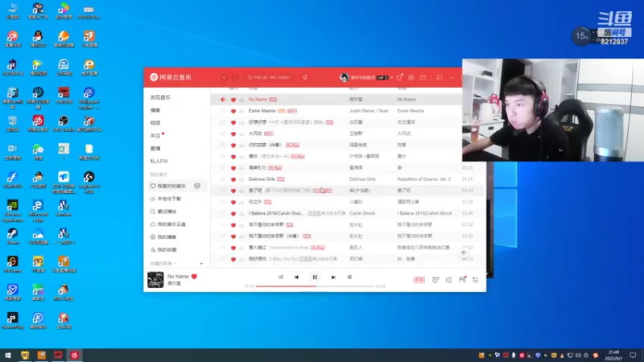This screenshot has width=644, height=362.
Task: Click the user avatar in NetEase header
Action: coord(345,77)
